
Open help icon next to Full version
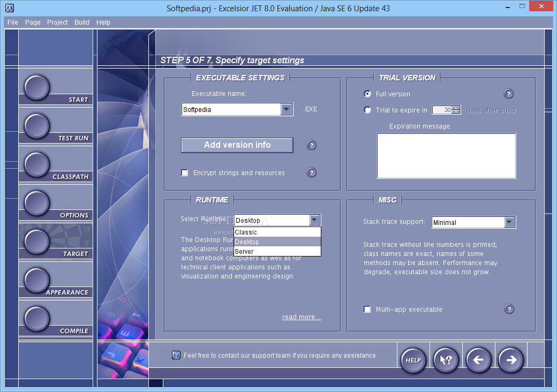pyautogui.click(x=509, y=94)
